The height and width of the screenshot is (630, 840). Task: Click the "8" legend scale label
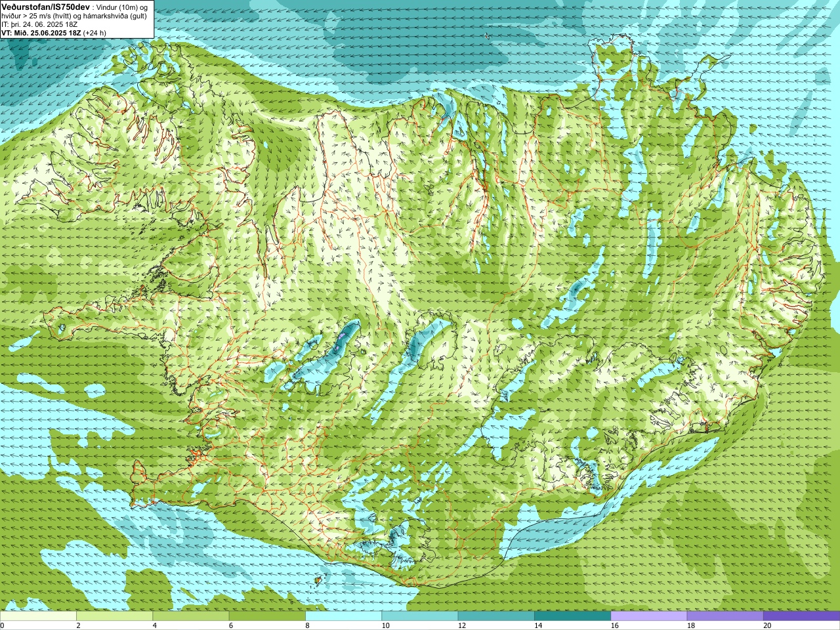coord(307,625)
